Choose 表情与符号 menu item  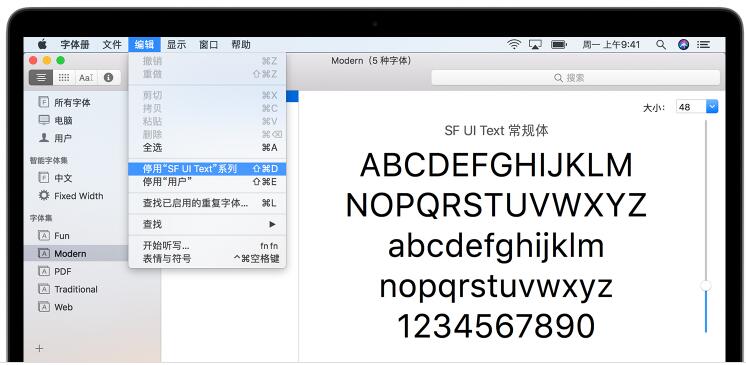(x=207, y=258)
